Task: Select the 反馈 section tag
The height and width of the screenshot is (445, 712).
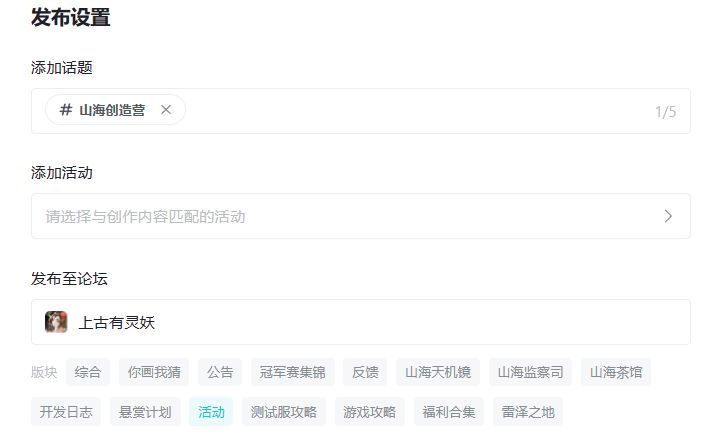Action: (365, 372)
